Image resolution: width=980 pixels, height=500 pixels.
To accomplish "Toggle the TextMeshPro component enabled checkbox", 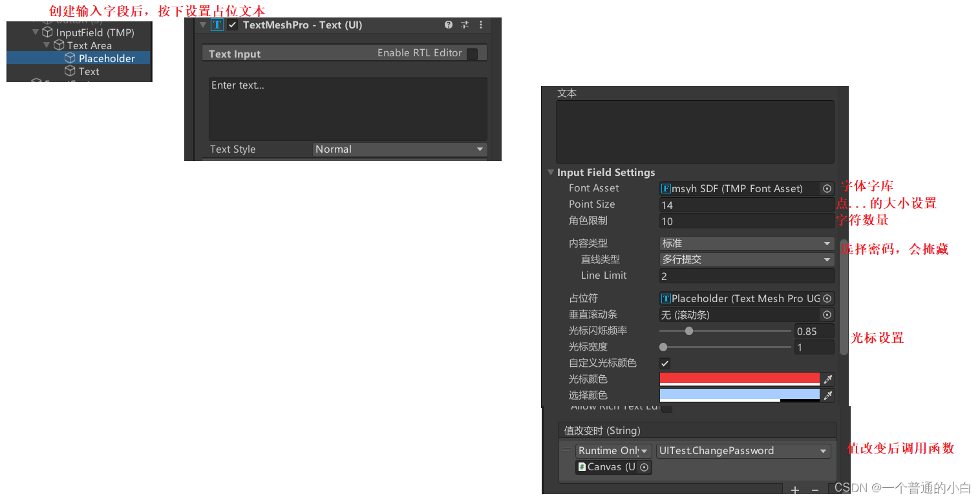I will click(x=233, y=25).
